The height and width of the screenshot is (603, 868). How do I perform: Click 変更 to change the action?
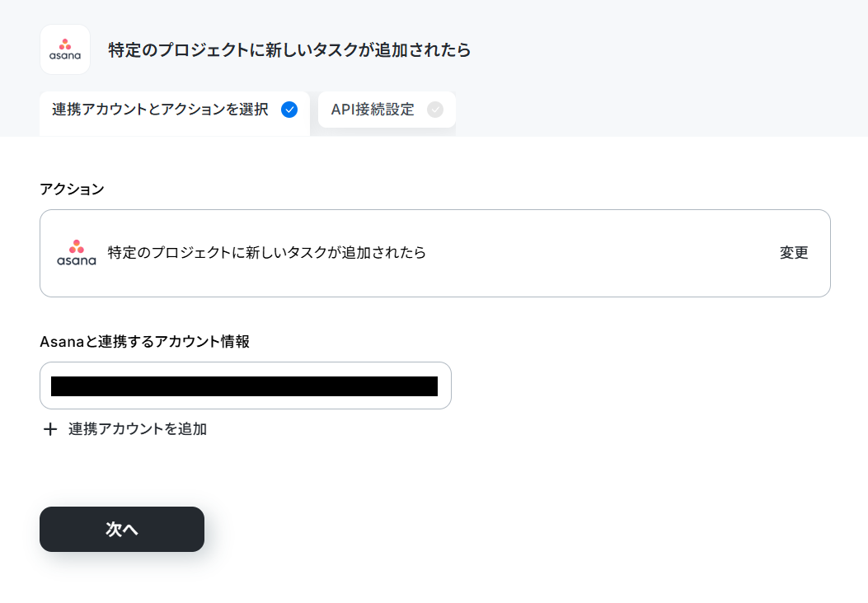coord(794,253)
